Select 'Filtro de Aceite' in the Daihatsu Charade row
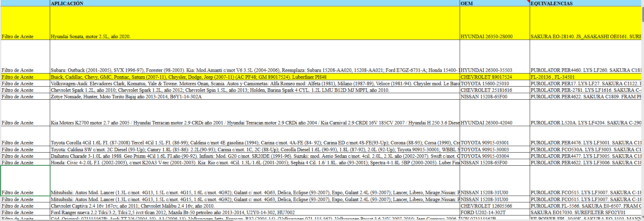 25,156
